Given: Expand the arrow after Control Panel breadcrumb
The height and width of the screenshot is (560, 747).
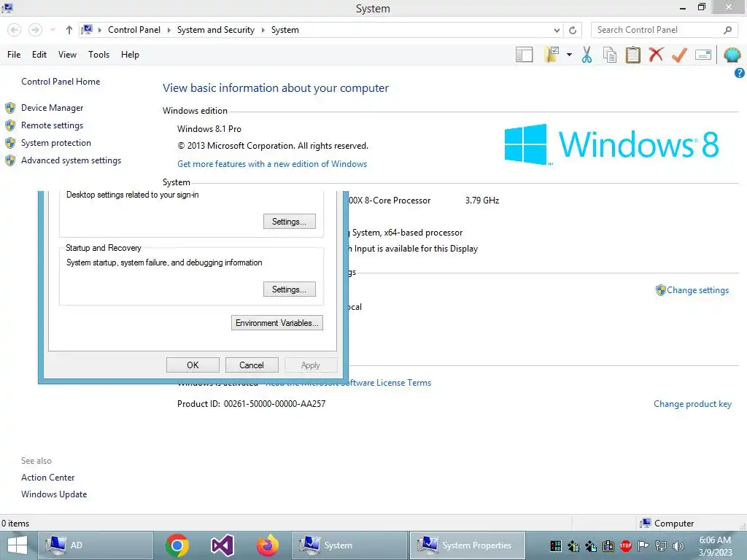Looking at the screenshot, I should tap(169, 30).
